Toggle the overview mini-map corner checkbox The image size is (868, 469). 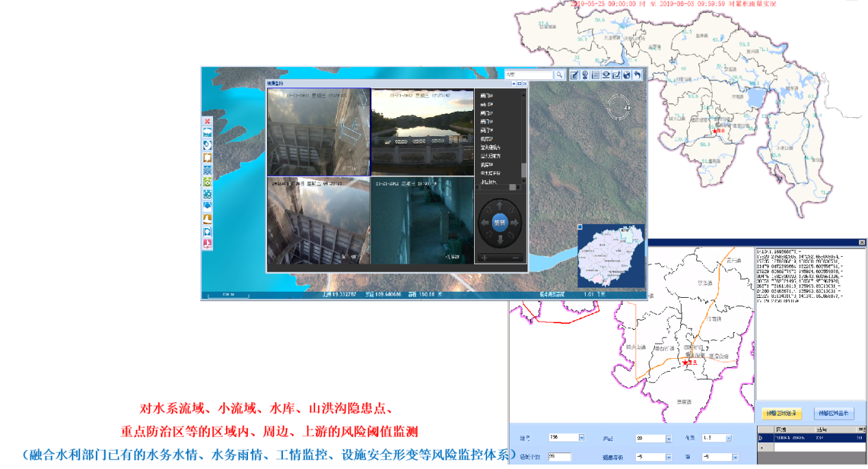pos(580,227)
